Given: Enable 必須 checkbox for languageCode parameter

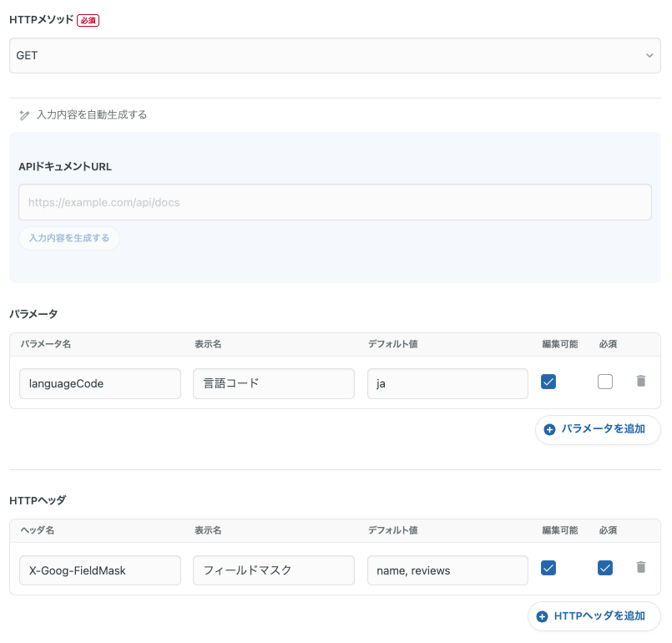Looking at the screenshot, I should click(x=605, y=382).
